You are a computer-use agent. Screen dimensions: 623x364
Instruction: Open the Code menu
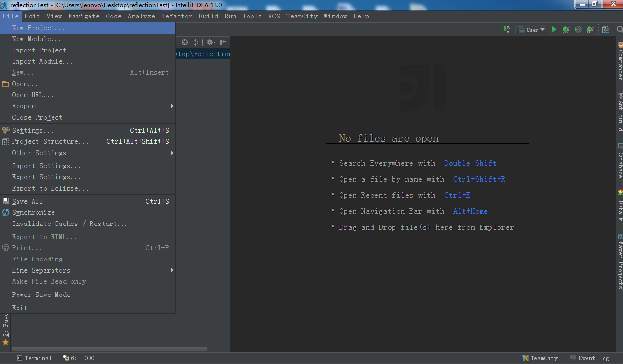[113, 16]
